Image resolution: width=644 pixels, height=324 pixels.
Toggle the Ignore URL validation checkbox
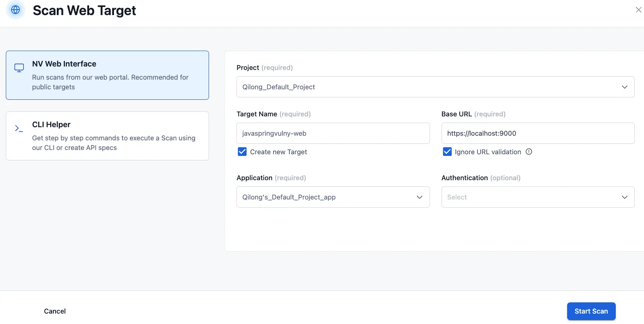[447, 152]
